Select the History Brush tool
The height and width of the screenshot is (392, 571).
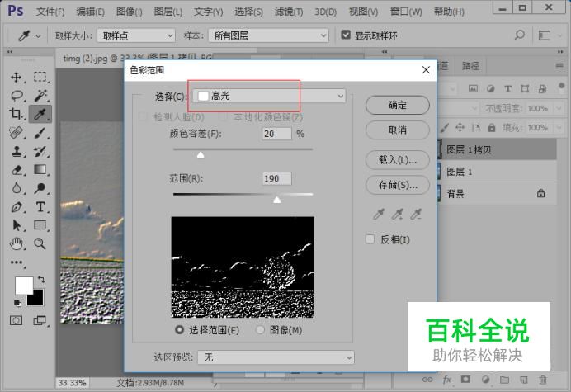(40, 151)
